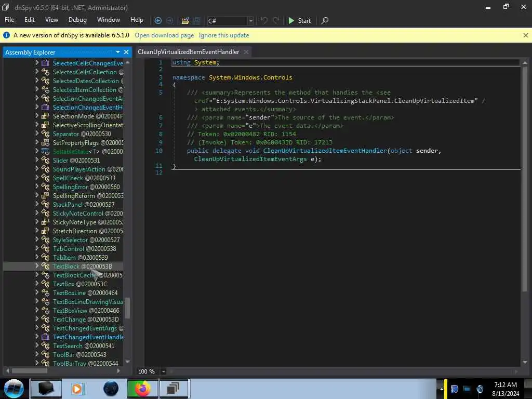Open the globe taskbar application icon
The width and height of the screenshot is (532, 399).
[x=111, y=389]
